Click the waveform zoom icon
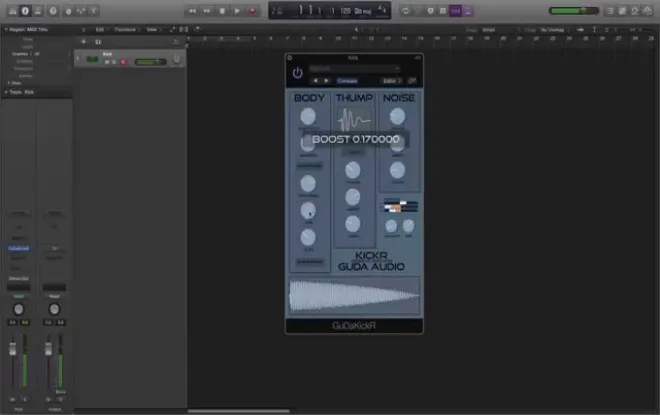The width and height of the screenshot is (660, 415). pyautogui.click(x=580, y=30)
